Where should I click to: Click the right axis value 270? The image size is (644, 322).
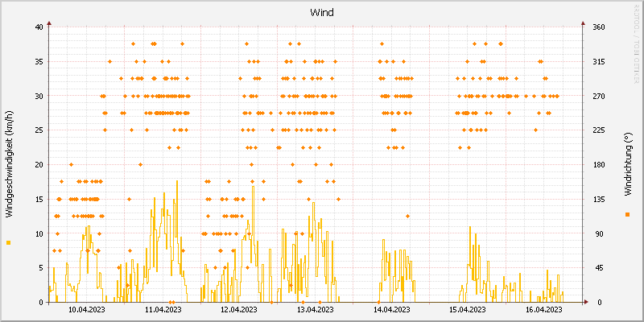(x=599, y=96)
